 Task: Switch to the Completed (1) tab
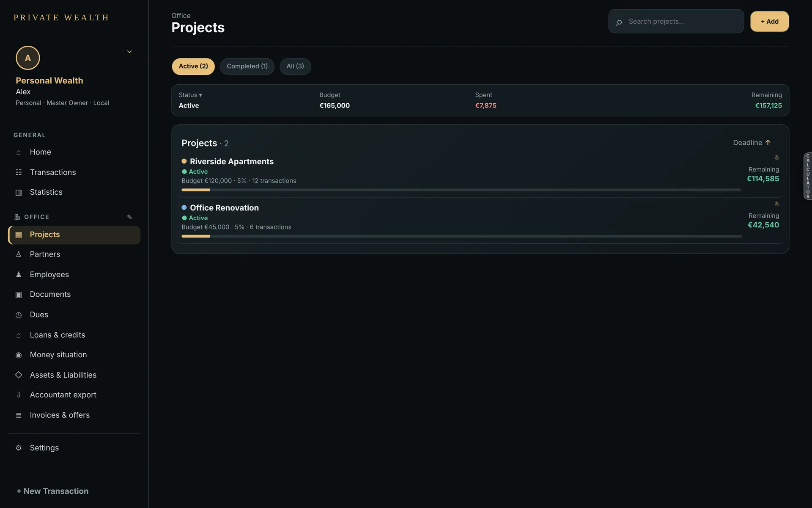tap(247, 66)
